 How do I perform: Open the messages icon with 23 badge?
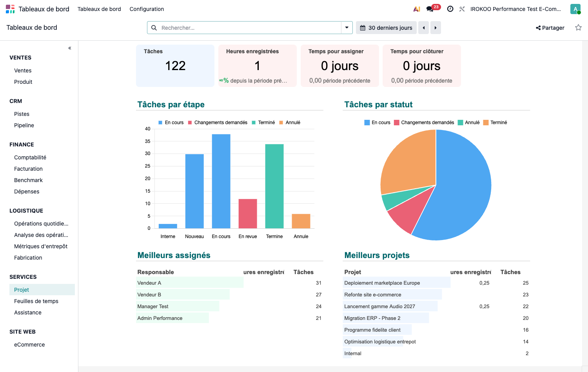point(433,9)
